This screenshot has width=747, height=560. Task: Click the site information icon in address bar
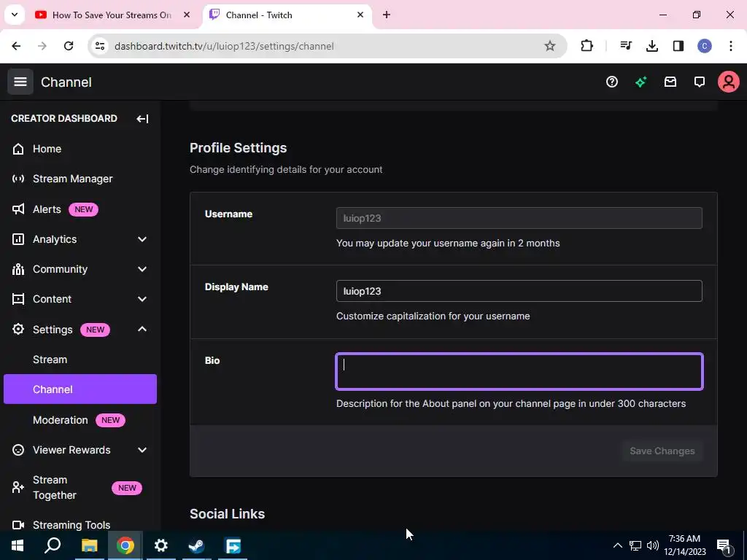pos(99,46)
